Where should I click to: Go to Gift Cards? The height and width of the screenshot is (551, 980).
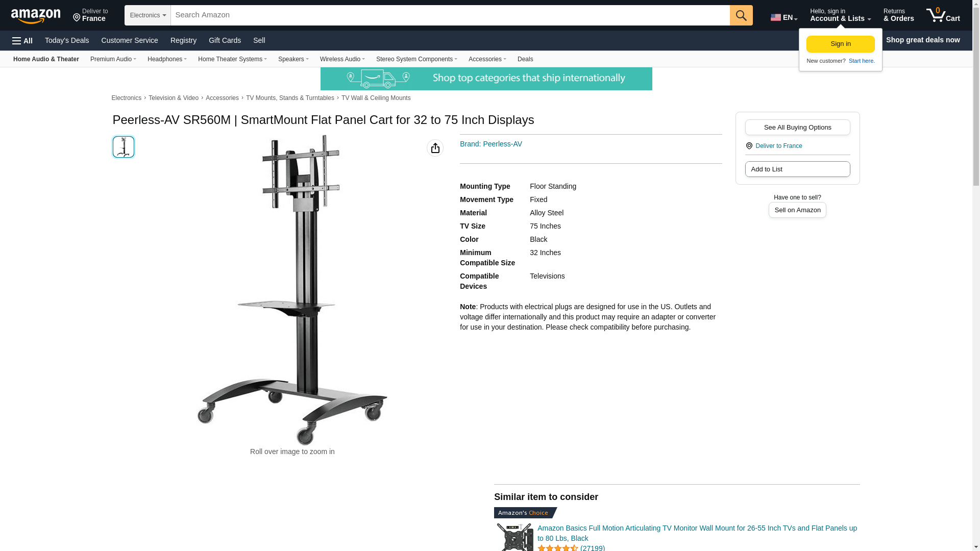225,40
